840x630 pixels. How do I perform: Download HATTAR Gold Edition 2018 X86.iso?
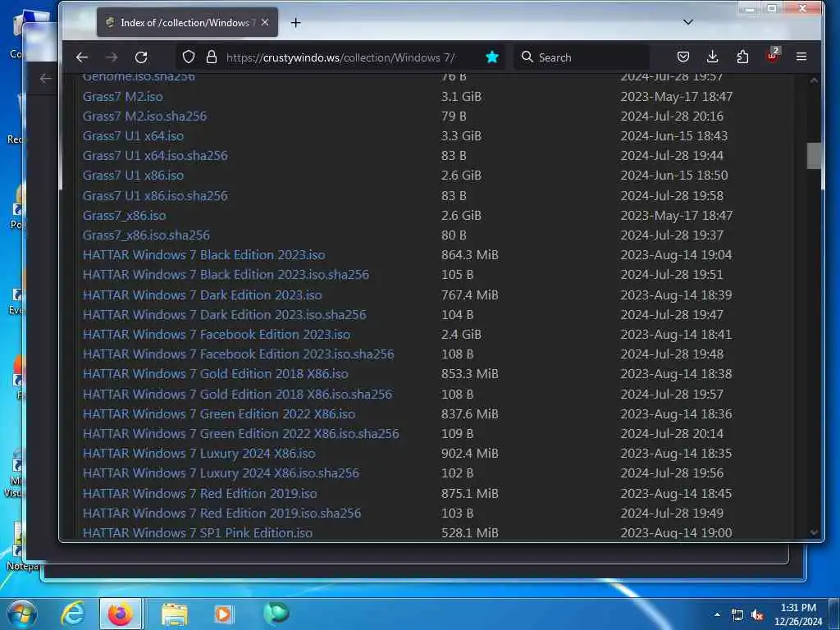(216, 374)
